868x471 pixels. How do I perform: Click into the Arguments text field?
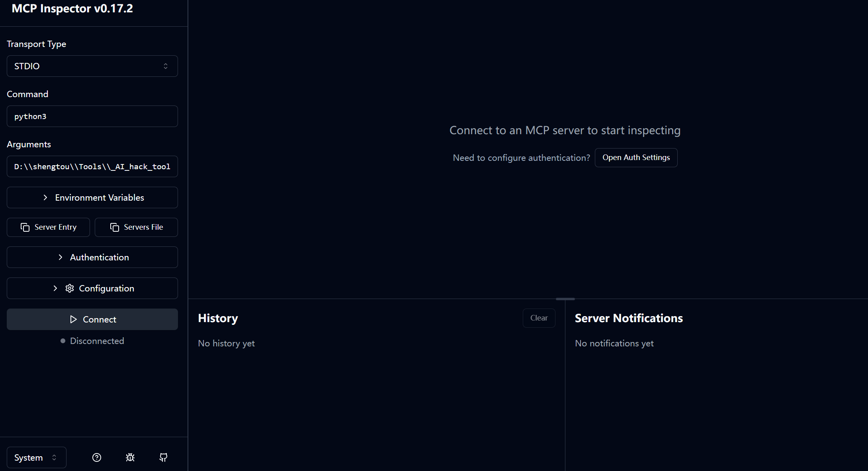click(92, 166)
